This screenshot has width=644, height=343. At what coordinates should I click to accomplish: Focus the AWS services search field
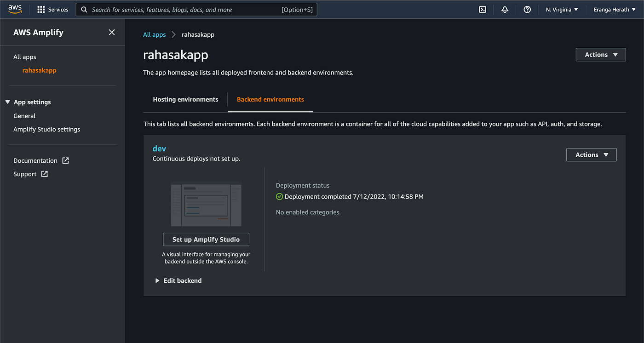tap(196, 9)
